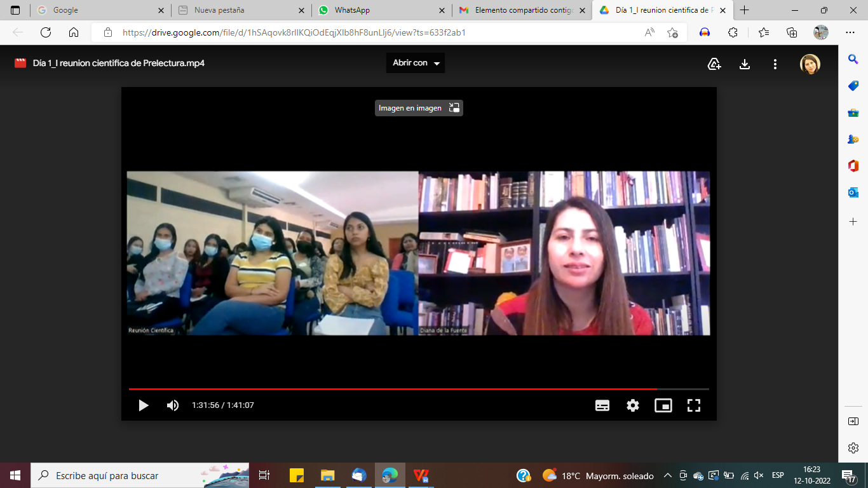Mute the video volume
868x488 pixels.
tap(173, 405)
